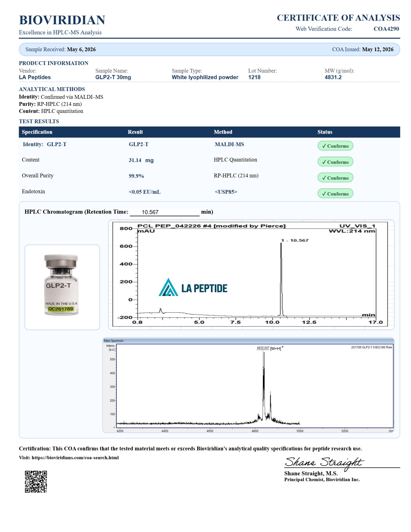The height and width of the screenshot is (532, 411).
Task: Click the 261789 GLP2-T MS Raw label
Action: (x=371, y=347)
